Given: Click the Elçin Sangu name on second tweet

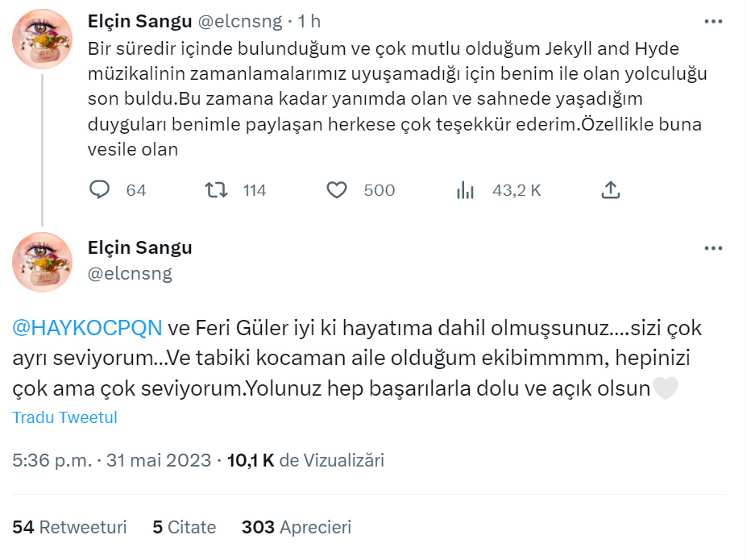Looking at the screenshot, I should 139,247.
